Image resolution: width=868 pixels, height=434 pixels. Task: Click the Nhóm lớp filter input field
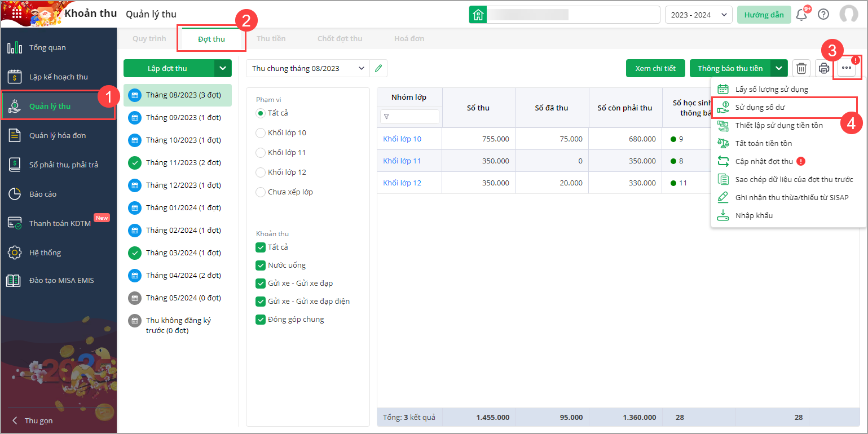[x=413, y=117]
